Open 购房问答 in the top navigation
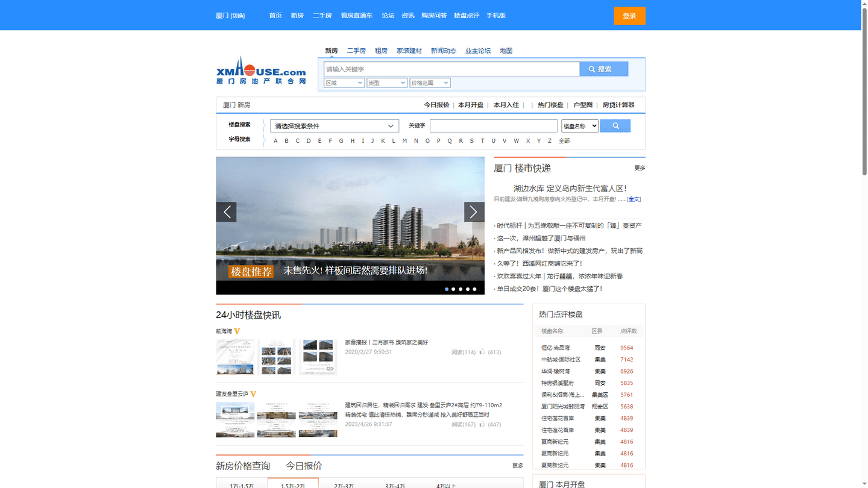868x488 pixels. [x=434, y=16]
